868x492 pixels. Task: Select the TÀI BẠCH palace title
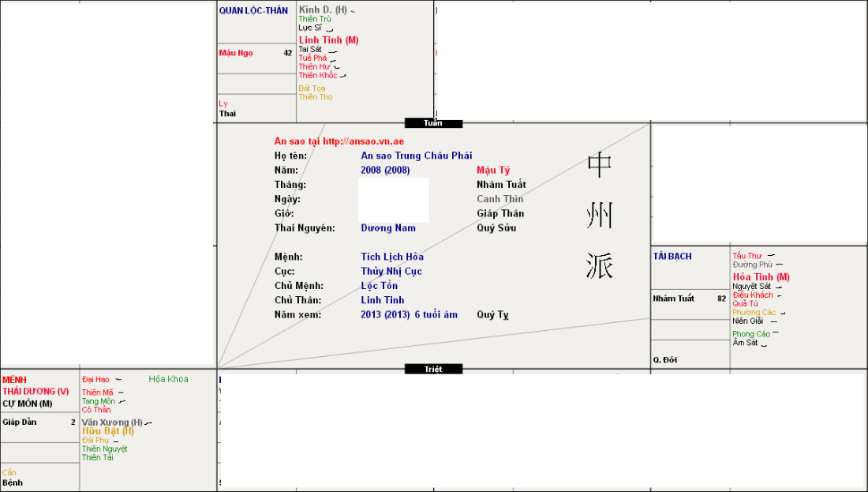pyautogui.click(x=672, y=257)
